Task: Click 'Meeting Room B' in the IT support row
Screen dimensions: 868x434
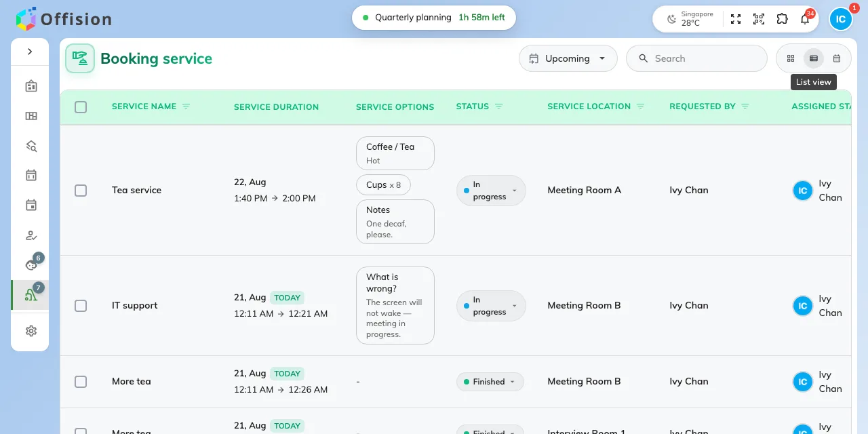Action: (x=584, y=306)
